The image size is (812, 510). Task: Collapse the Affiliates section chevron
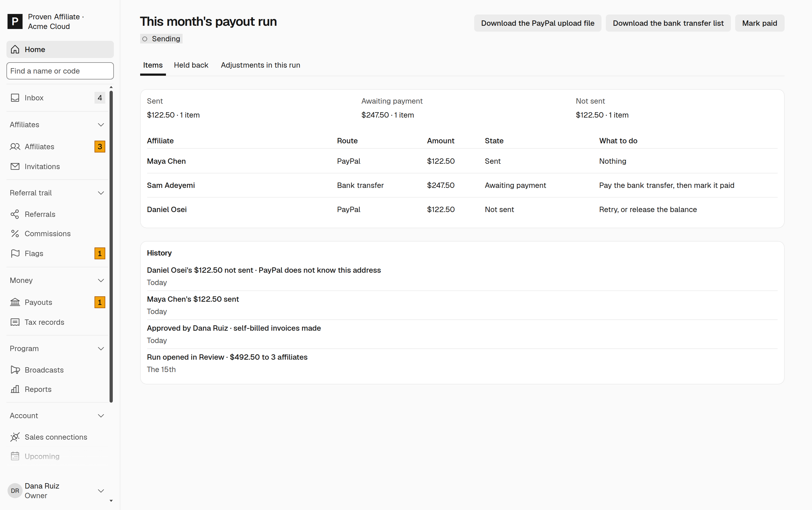[101, 125]
